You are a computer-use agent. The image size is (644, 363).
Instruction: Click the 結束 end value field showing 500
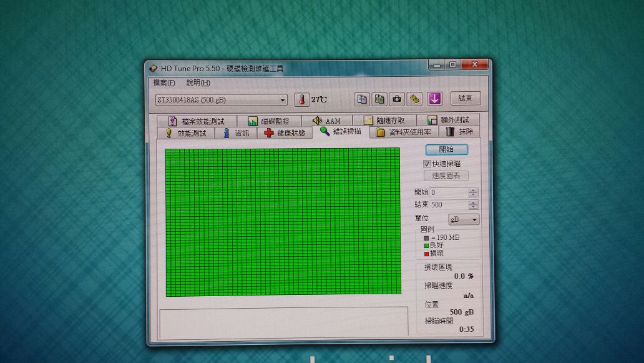tap(449, 205)
